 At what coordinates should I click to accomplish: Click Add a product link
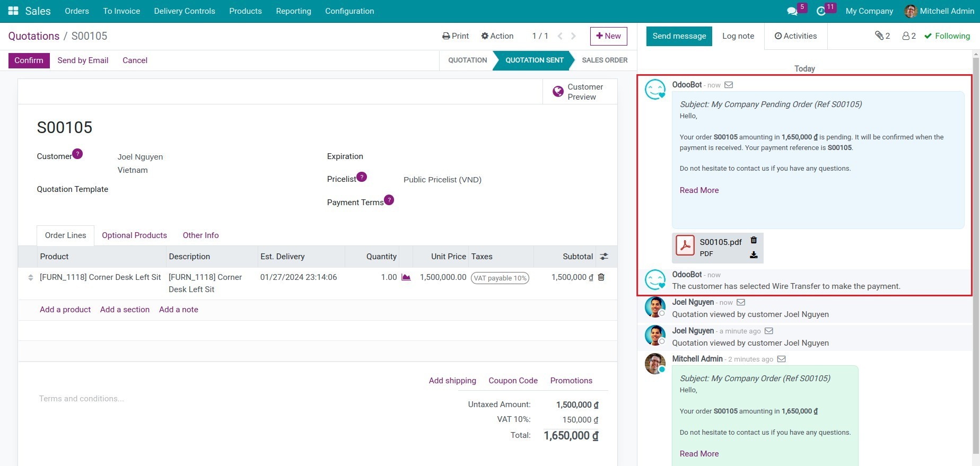click(65, 310)
